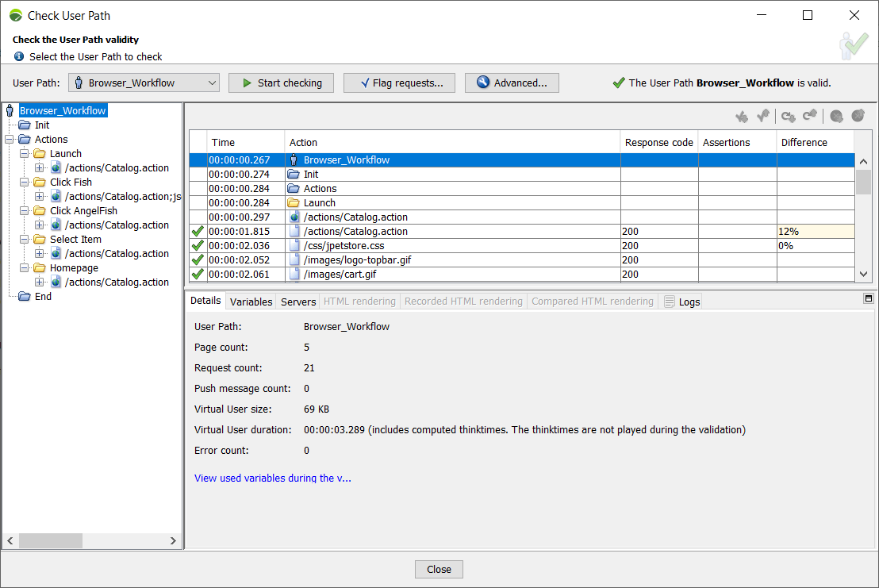Open the View used variables link
879x588 pixels.
coord(272,478)
